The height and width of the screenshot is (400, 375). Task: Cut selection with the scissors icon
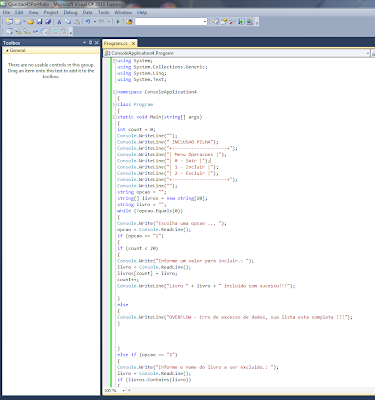tap(59, 22)
